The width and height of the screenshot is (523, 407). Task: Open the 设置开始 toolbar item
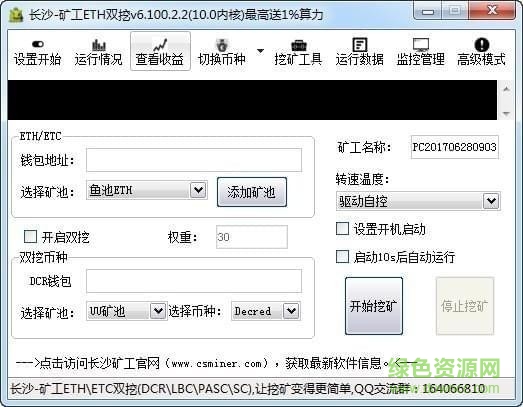click(37, 52)
